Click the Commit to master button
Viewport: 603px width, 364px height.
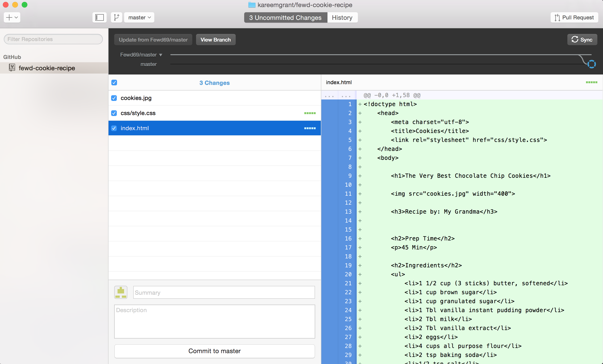pos(215,351)
